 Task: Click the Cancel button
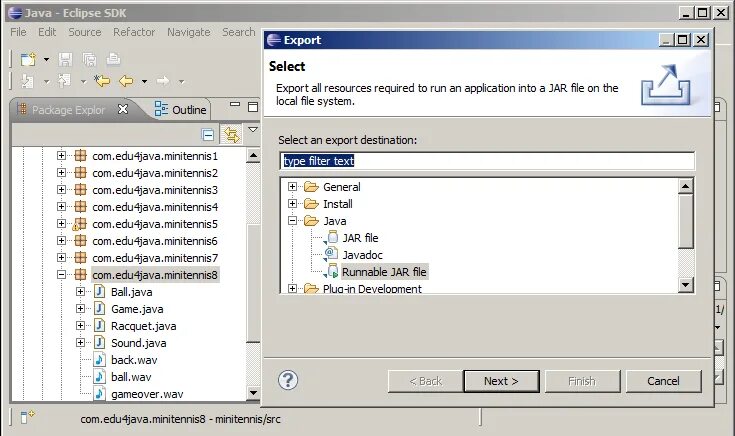(x=663, y=381)
